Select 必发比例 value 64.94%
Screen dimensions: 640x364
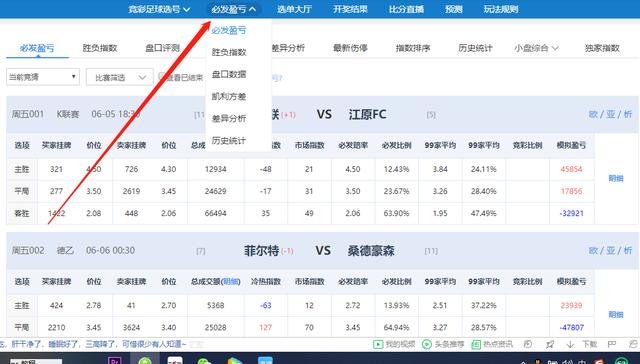coord(396,328)
